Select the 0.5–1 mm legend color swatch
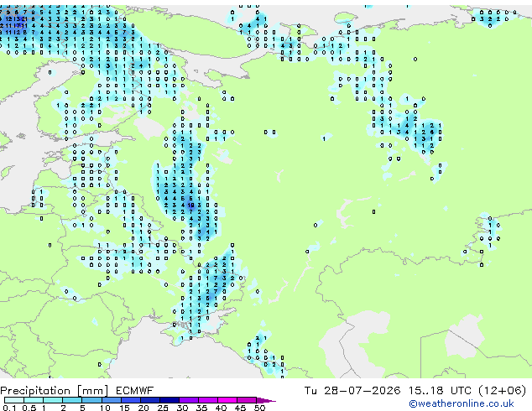Viewport: 532px width, 411px height. (34, 400)
